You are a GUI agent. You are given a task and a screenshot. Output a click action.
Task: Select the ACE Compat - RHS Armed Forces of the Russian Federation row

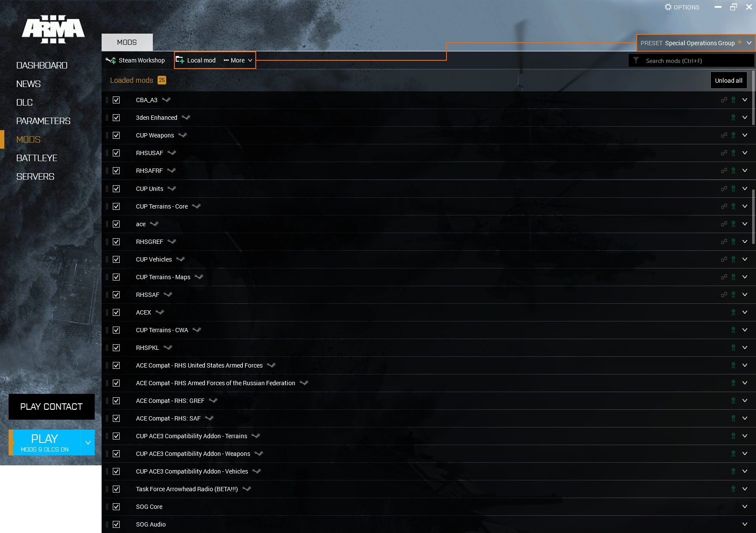(x=429, y=383)
